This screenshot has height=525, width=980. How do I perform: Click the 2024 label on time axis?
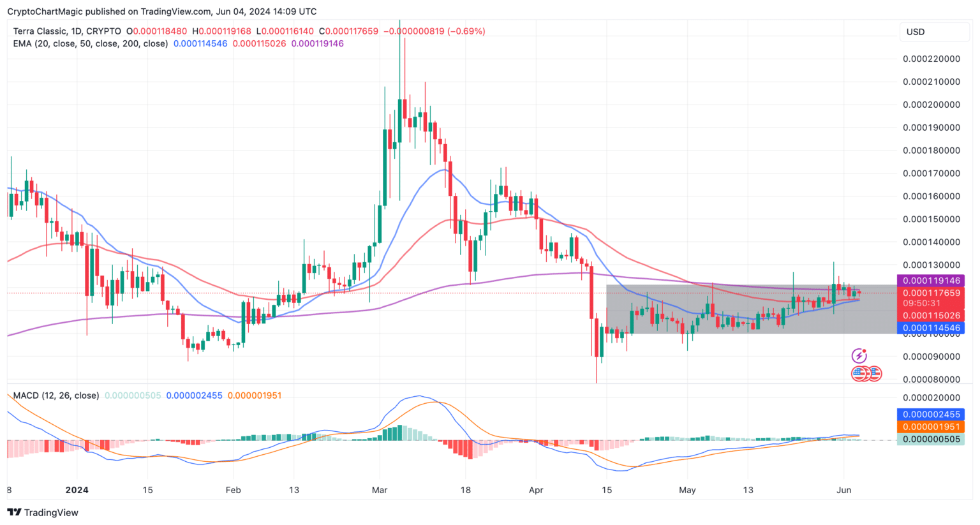pos(77,490)
